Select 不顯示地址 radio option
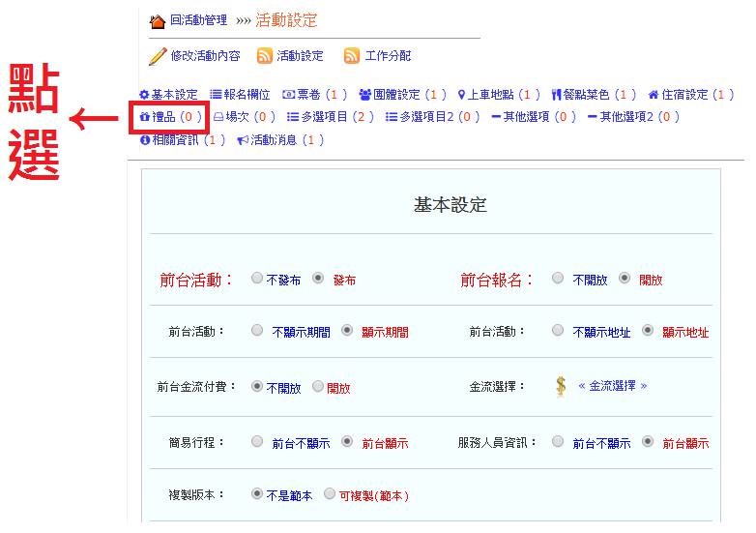 click(558, 331)
